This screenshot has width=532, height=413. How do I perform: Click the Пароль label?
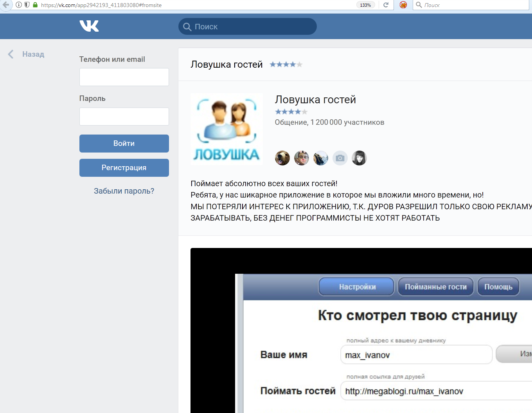click(x=92, y=99)
